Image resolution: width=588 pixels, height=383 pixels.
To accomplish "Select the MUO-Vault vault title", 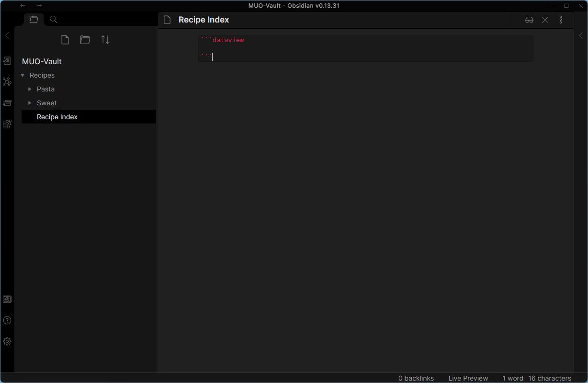I will 42,61.
